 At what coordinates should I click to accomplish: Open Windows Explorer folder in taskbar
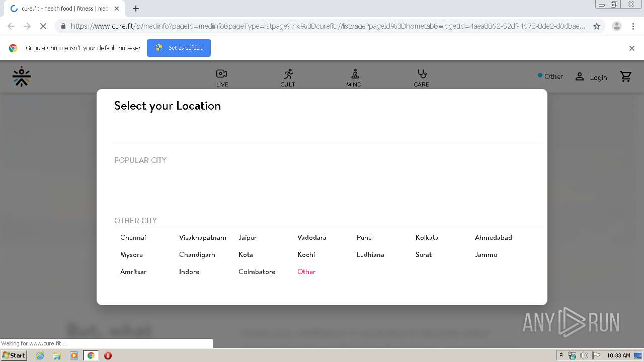(x=57, y=355)
